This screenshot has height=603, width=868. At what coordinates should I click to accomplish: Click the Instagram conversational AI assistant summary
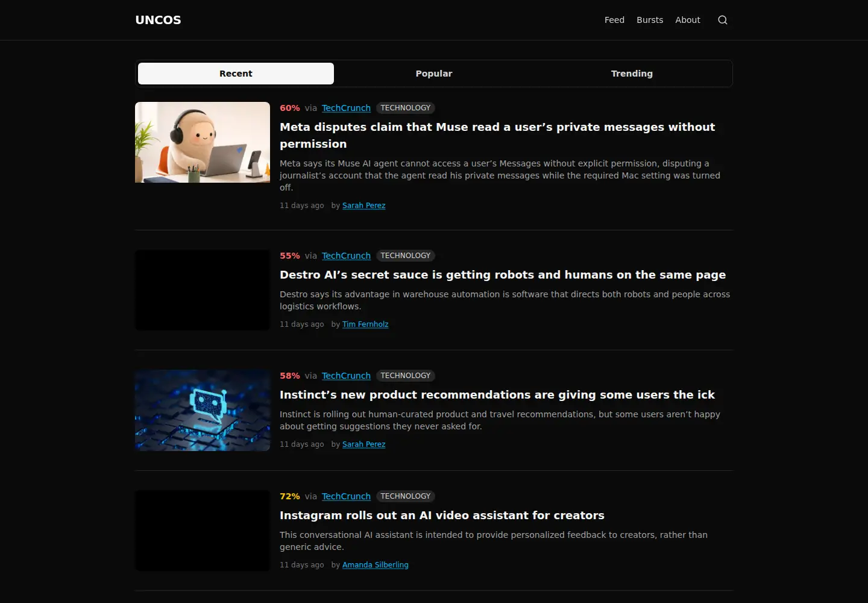[494, 541]
